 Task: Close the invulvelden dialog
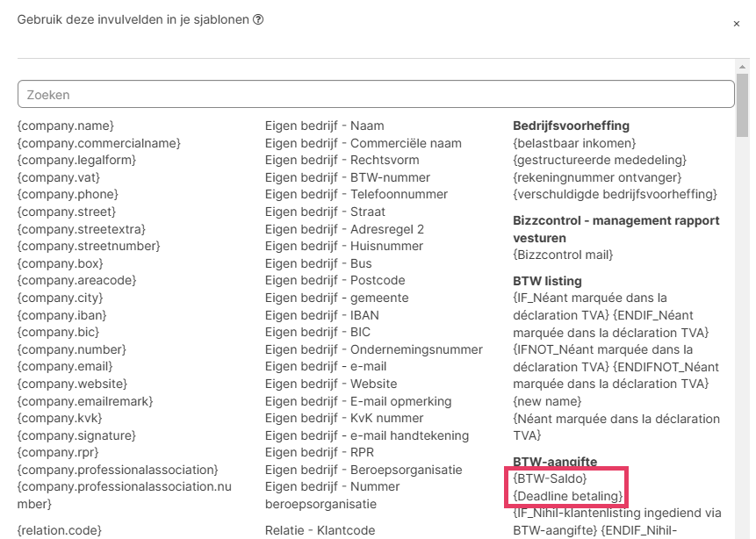(736, 24)
